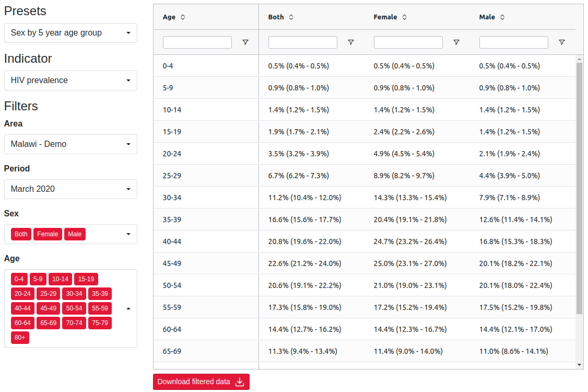The width and height of the screenshot is (588, 392).
Task: Sort table by the Both column arrows
Action: point(291,17)
